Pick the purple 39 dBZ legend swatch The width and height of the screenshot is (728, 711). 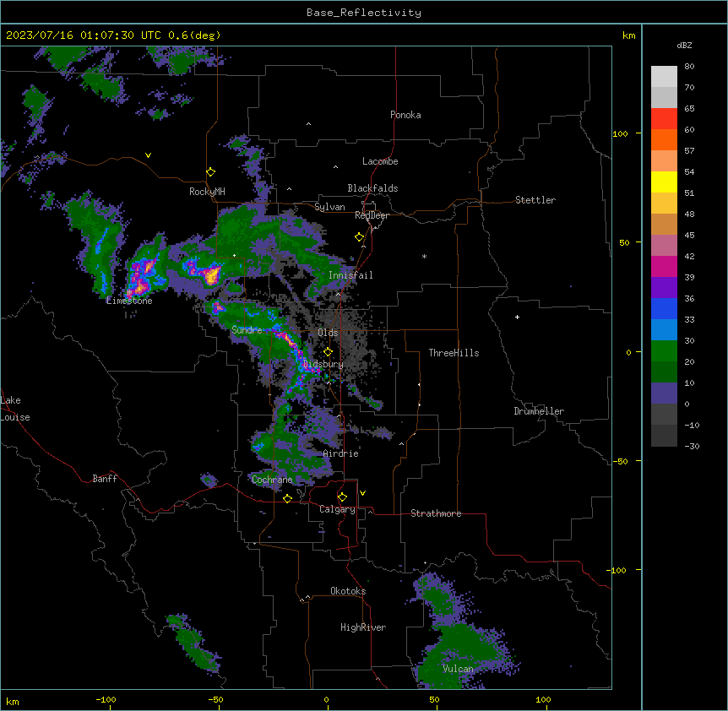click(x=664, y=287)
